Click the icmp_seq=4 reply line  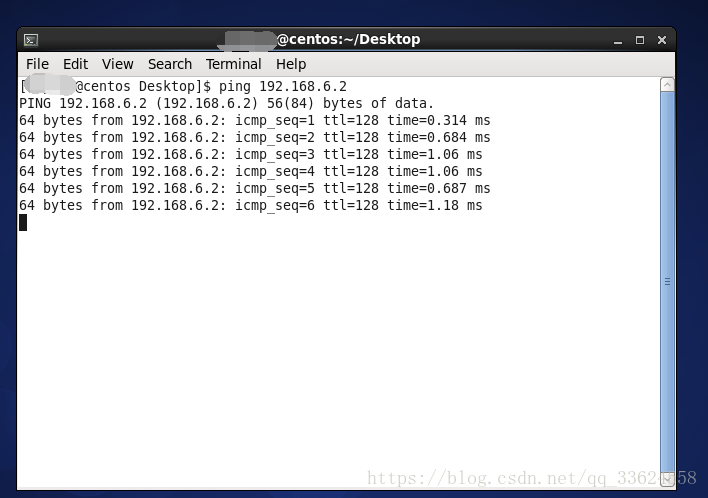coord(251,172)
